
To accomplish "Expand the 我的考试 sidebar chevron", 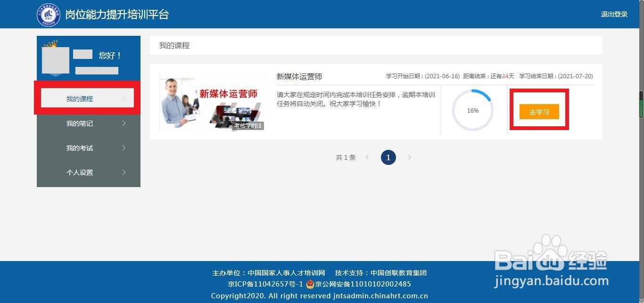I will point(124,148).
